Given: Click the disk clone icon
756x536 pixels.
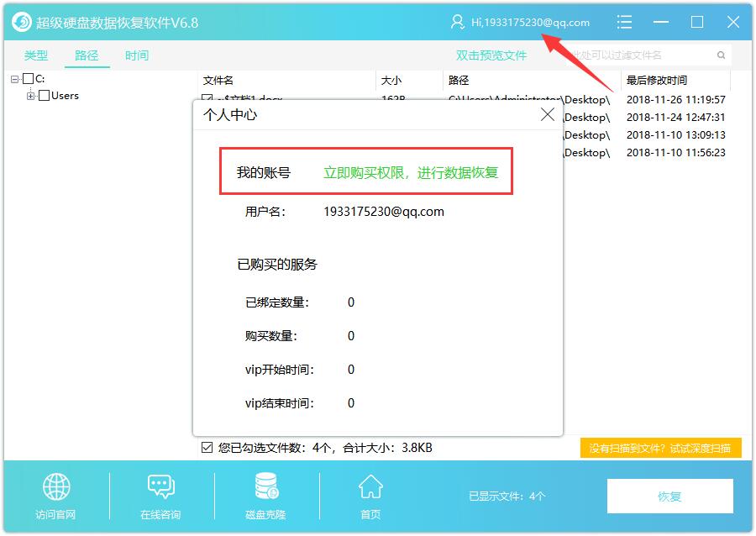Looking at the screenshot, I should (x=266, y=487).
